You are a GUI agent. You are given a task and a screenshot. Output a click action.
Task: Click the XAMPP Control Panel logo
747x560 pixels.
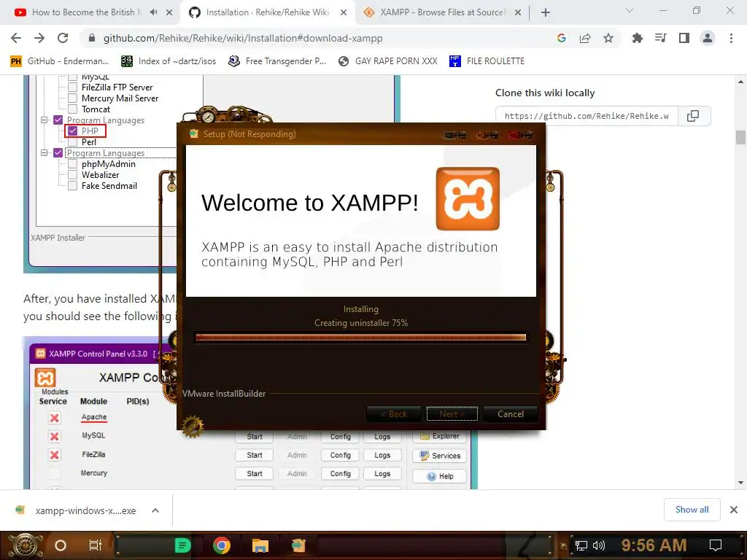point(45,378)
